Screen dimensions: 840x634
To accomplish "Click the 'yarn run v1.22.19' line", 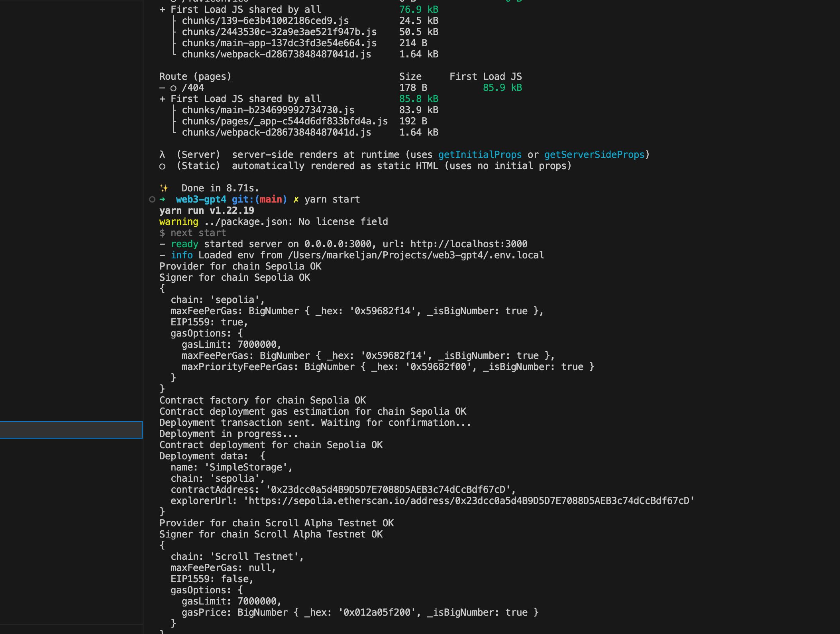I will click(206, 211).
